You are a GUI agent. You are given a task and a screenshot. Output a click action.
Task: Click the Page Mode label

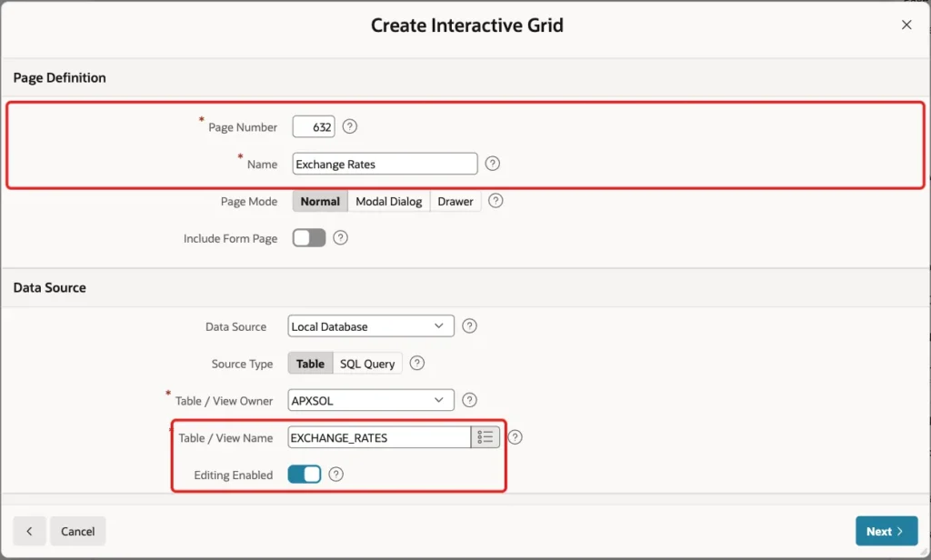pos(249,201)
